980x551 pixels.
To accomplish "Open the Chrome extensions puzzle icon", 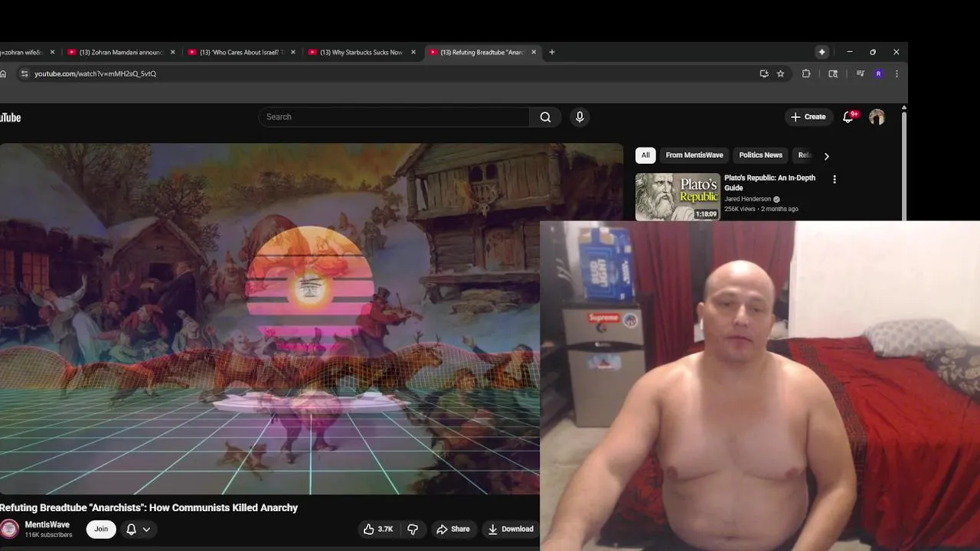I will 806,73.
